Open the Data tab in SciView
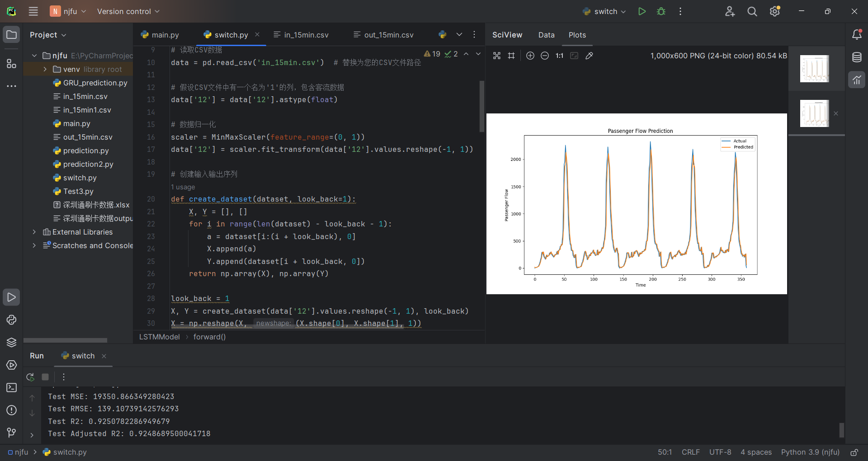 [x=546, y=35]
